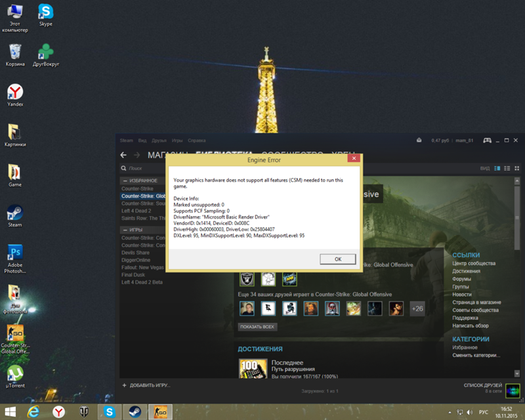
Task: Switch Steam library to list view
Action: point(507,168)
